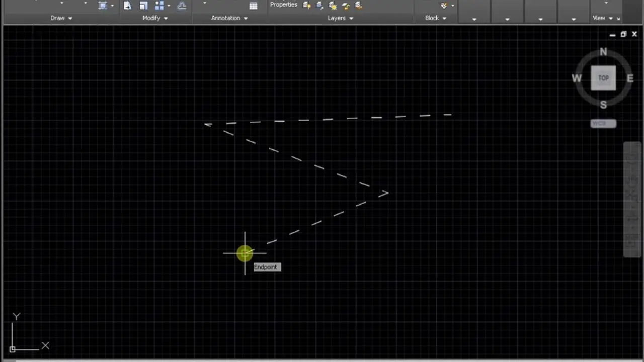Open flyout arrow beside the square-with-handles Draw icon
The height and width of the screenshot is (362, 644).
tap(112, 6)
